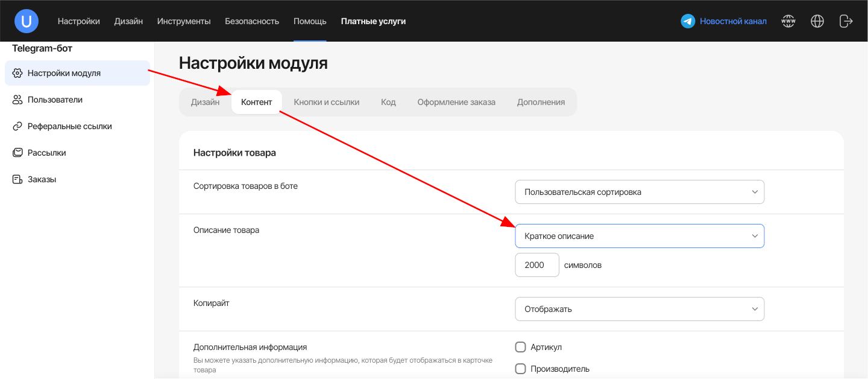Click the WWW globe icon

click(788, 21)
